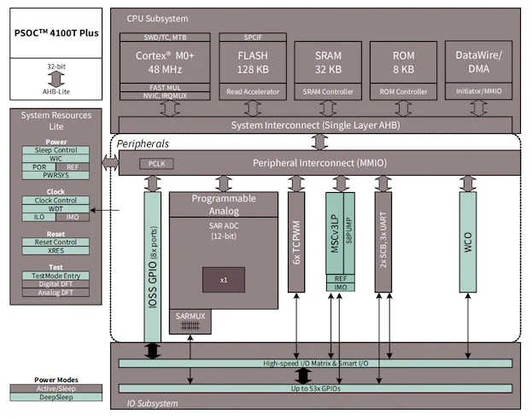Select the ILO box
532x419 pixels.
pos(39,217)
